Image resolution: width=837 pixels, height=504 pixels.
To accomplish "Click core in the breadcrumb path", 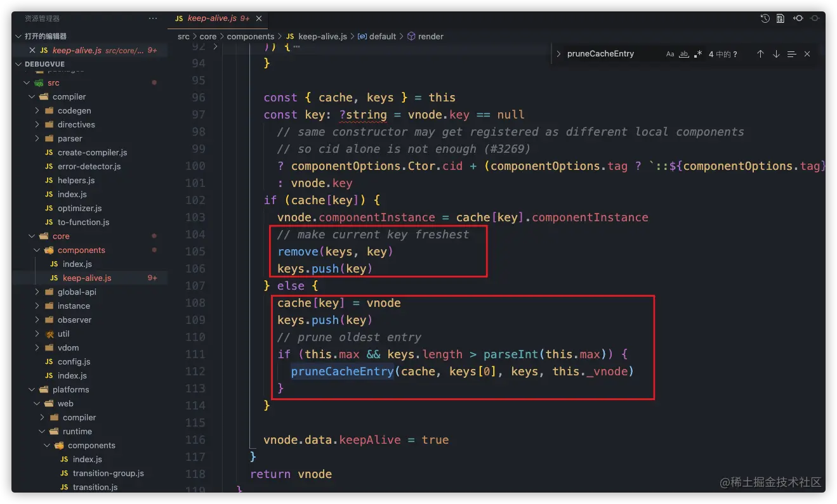I will (x=208, y=37).
